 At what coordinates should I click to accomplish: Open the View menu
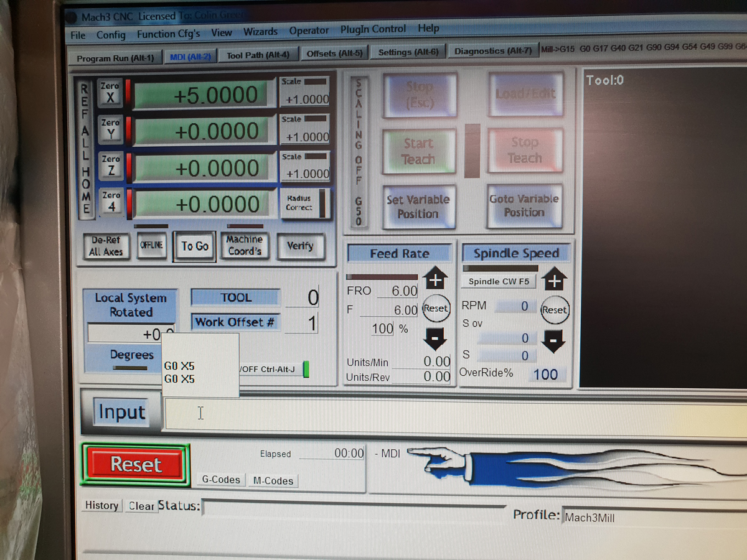coord(222,32)
